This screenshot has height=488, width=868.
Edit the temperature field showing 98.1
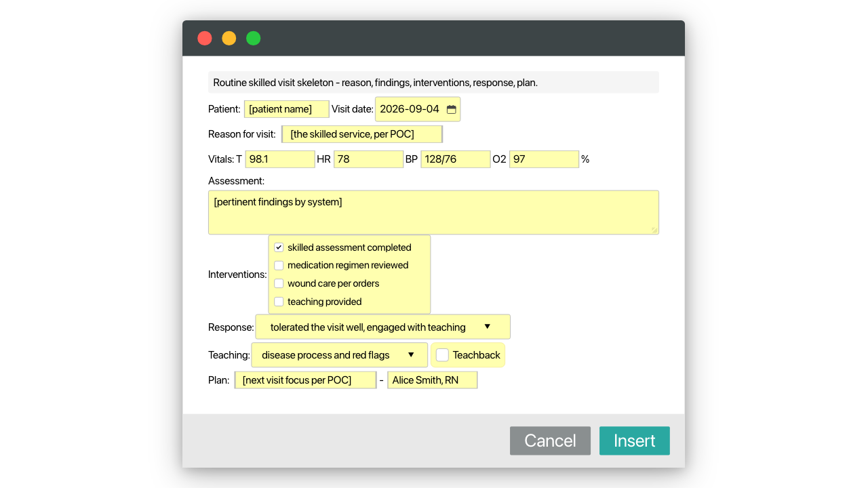280,159
